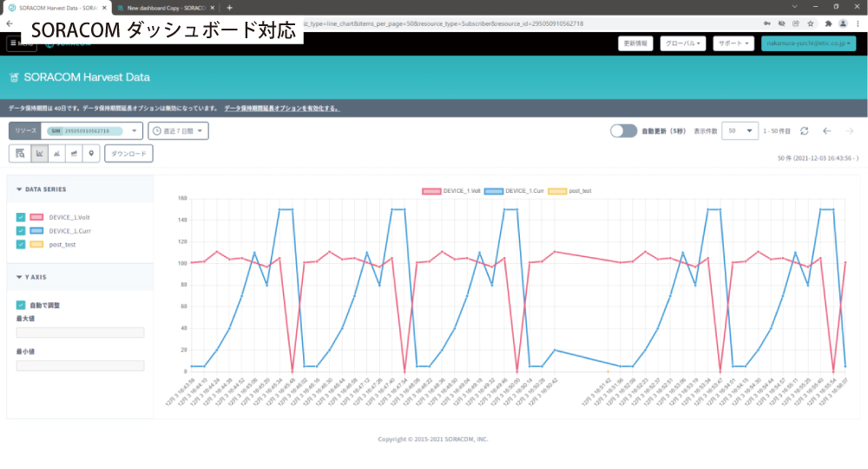Viewport: 868px width, 469px height.
Task: Go to previous page arrow
Action: point(826,131)
